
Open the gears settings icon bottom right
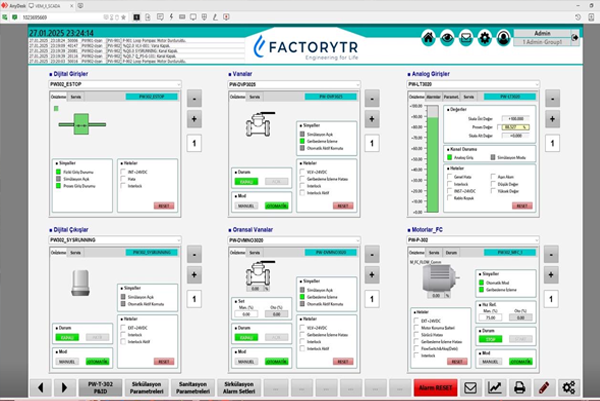[570, 387]
